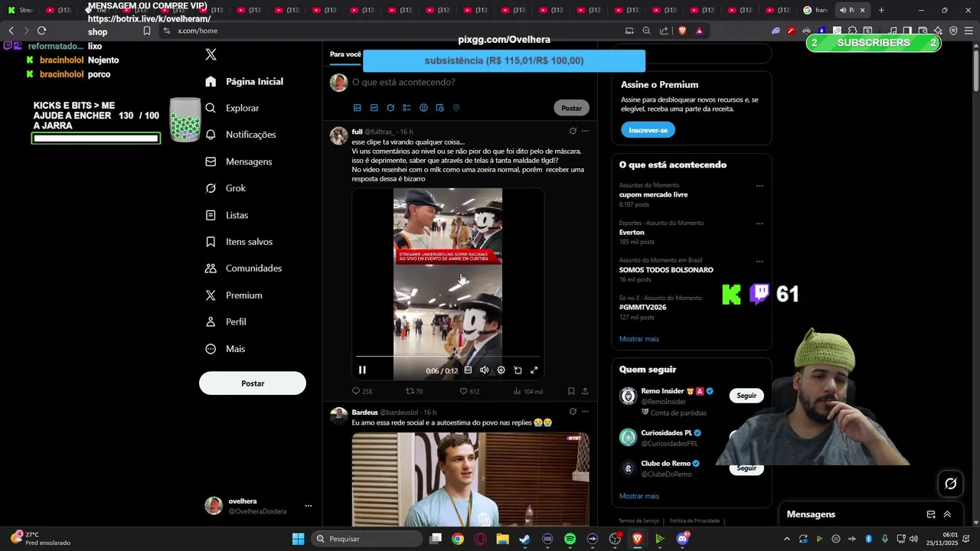The image size is (980, 551).
Task: Open Notificações in the sidebar
Action: coord(240,135)
